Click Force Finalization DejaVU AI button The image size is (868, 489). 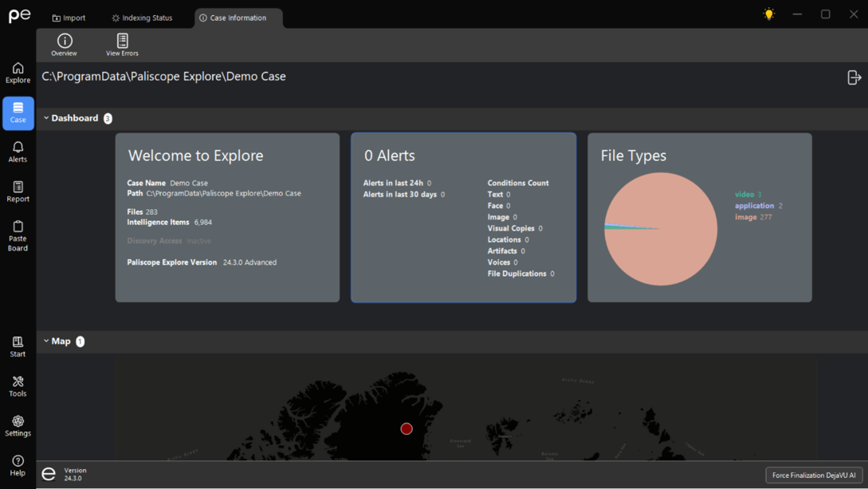(813, 475)
